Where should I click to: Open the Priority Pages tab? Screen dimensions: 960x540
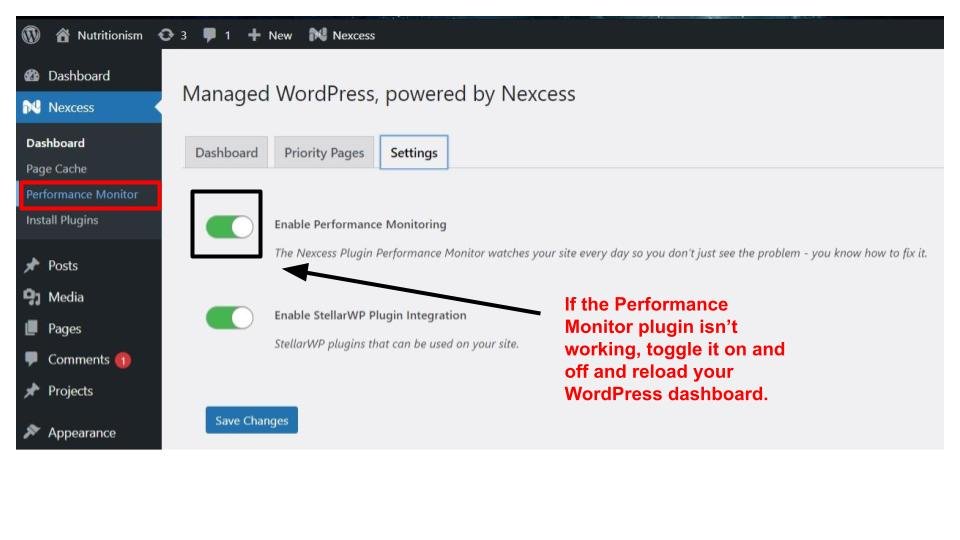[324, 152]
